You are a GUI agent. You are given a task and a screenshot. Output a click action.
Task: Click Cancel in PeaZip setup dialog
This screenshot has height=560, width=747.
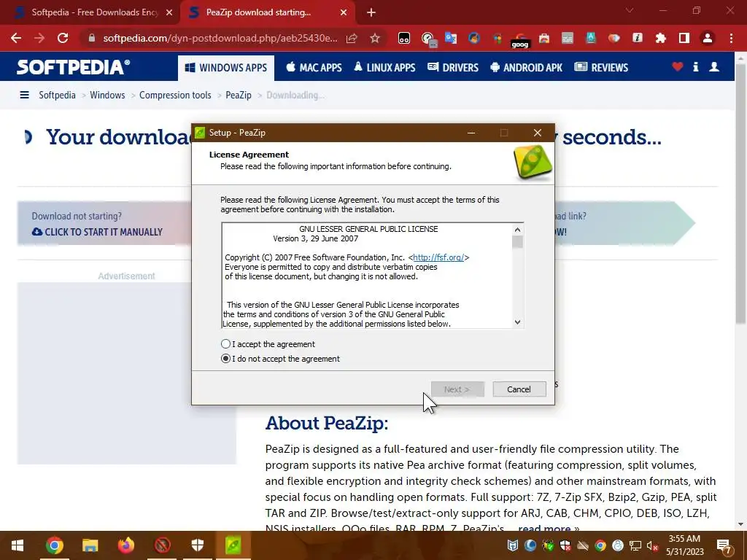(519, 389)
